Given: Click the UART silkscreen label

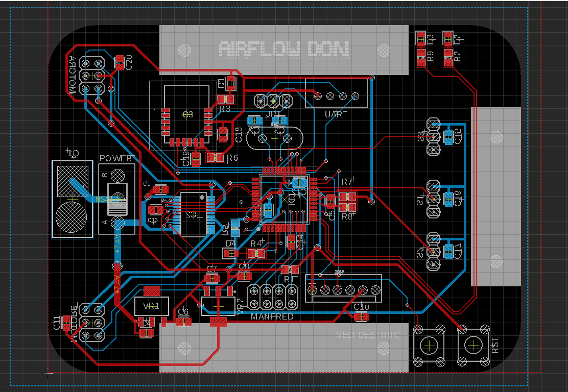Looking at the screenshot, I should [336, 114].
